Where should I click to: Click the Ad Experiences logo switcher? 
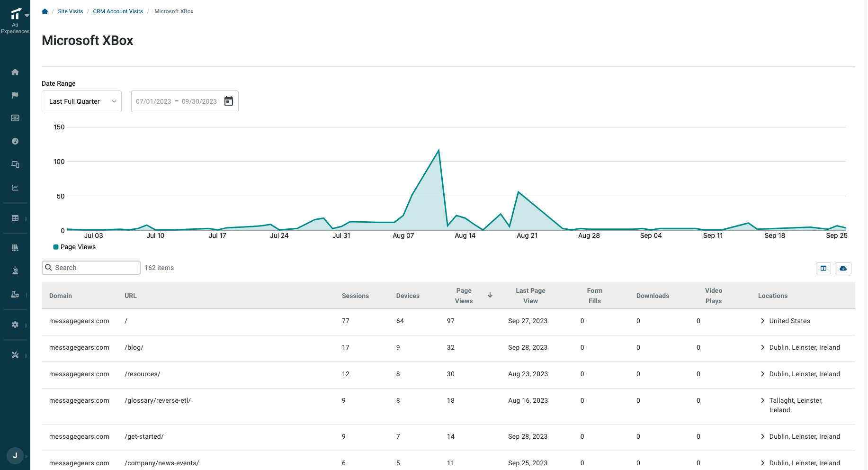click(x=16, y=21)
